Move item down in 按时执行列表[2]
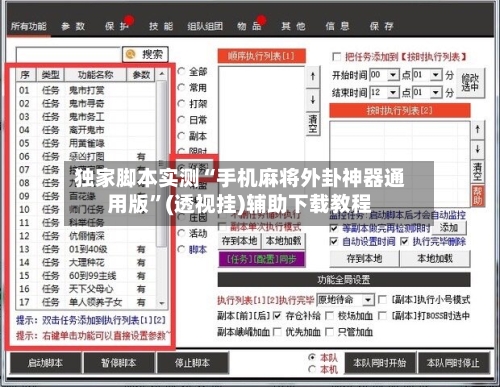This screenshot has width=500, height=387. click(x=478, y=149)
